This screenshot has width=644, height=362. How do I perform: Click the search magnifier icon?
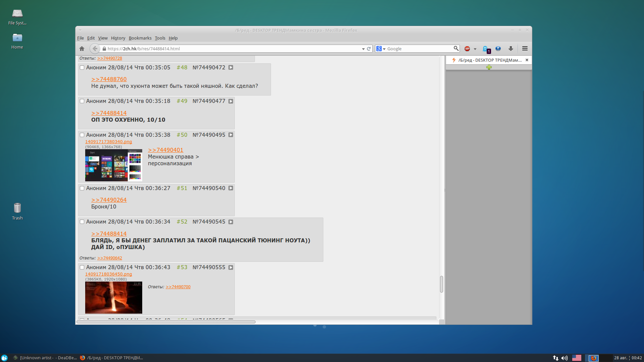pos(456,49)
